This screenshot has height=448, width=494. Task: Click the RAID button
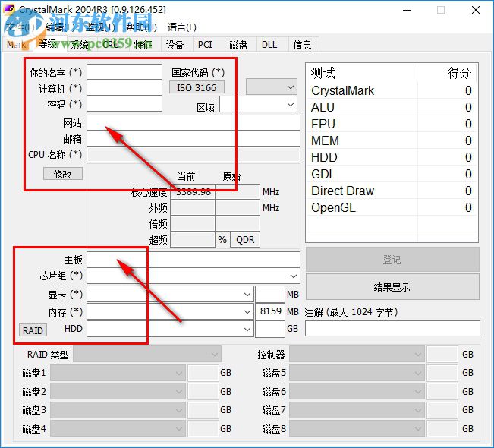[33, 330]
